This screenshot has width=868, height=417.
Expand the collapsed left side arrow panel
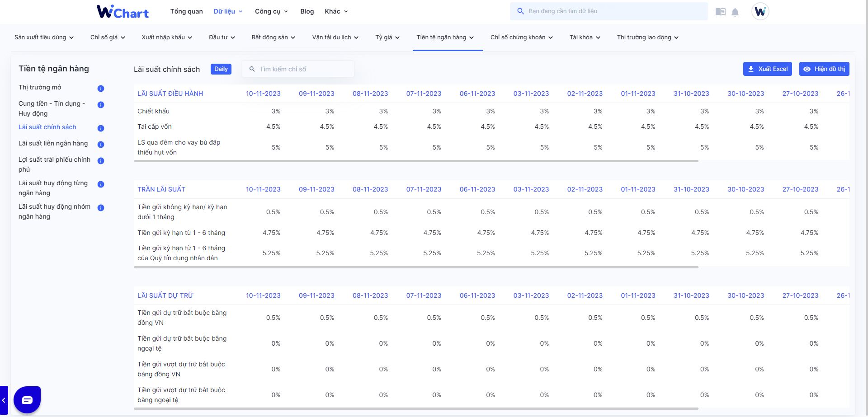4,400
